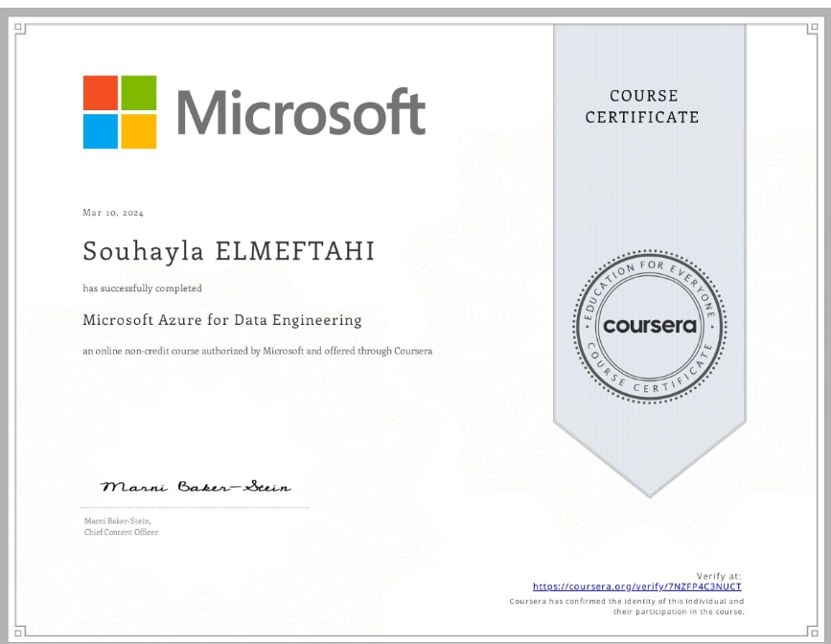831x644 pixels.
Task: Click the "Coursera has confirmed the identity" notice
Action: click(x=627, y=607)
